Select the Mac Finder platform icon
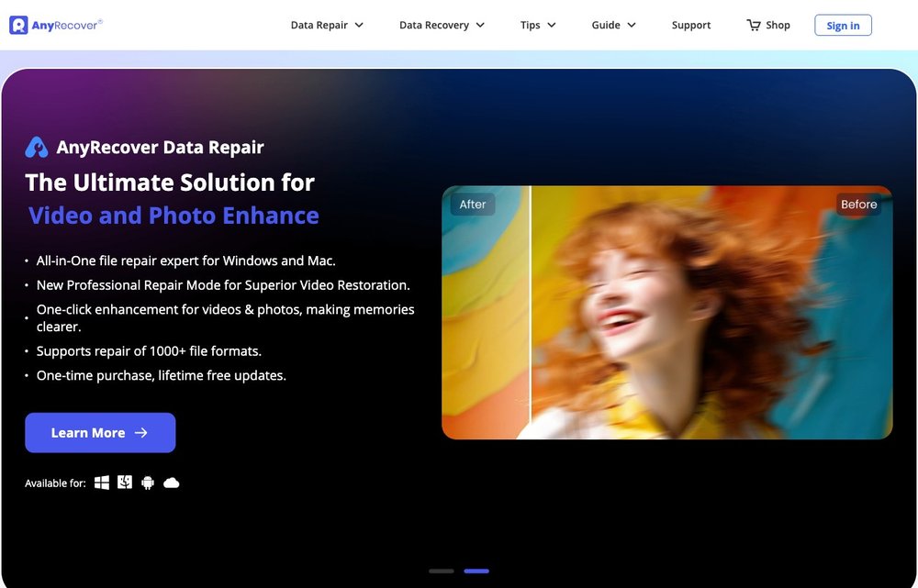918x588 pixels. tap(125, 483)
